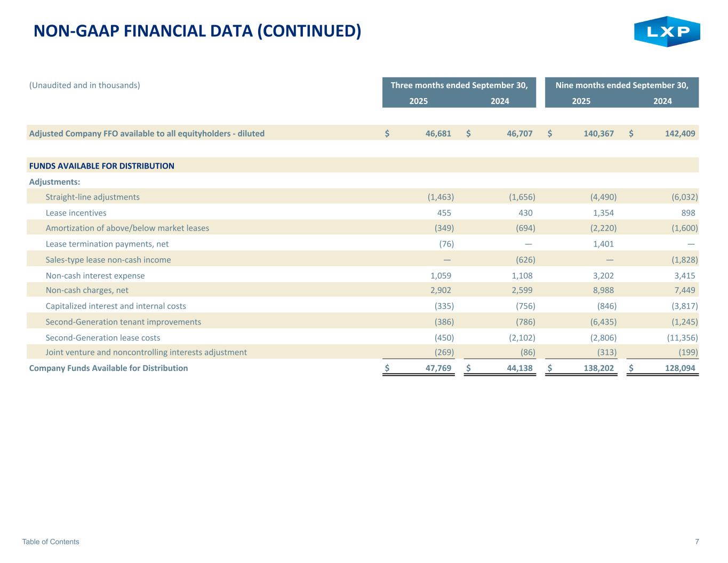Select the Second-Generation lease costs label

[x=102, y=338]
